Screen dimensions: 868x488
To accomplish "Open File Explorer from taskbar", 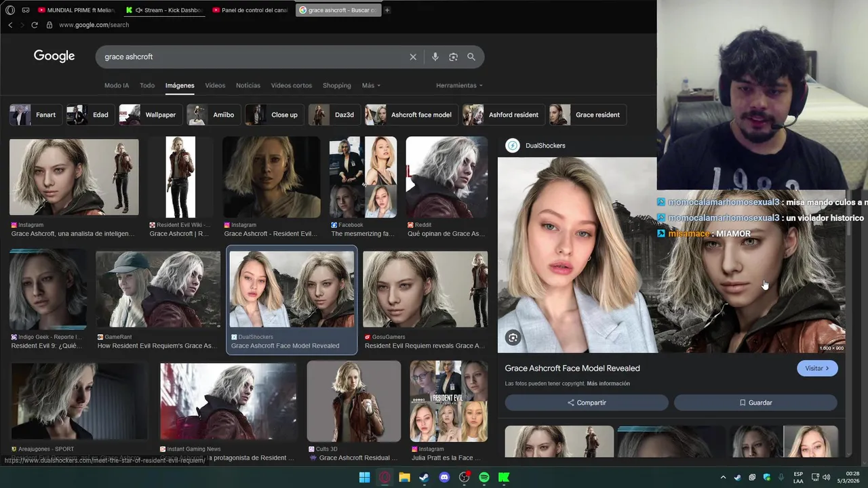I will pos(404,477).
